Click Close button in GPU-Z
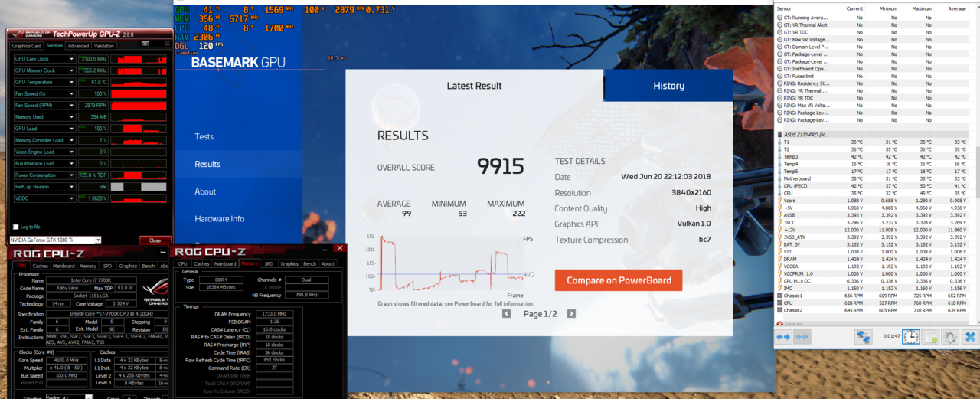 155,240
